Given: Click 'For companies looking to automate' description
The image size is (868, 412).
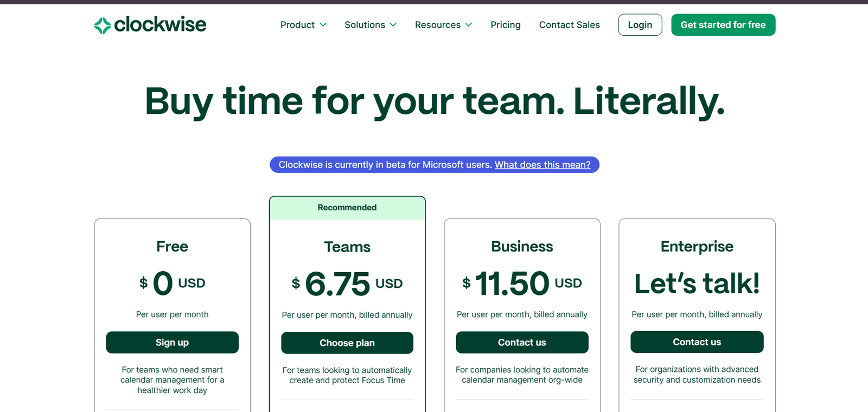Looking at the screenshot, I should [x=522, y=375].
